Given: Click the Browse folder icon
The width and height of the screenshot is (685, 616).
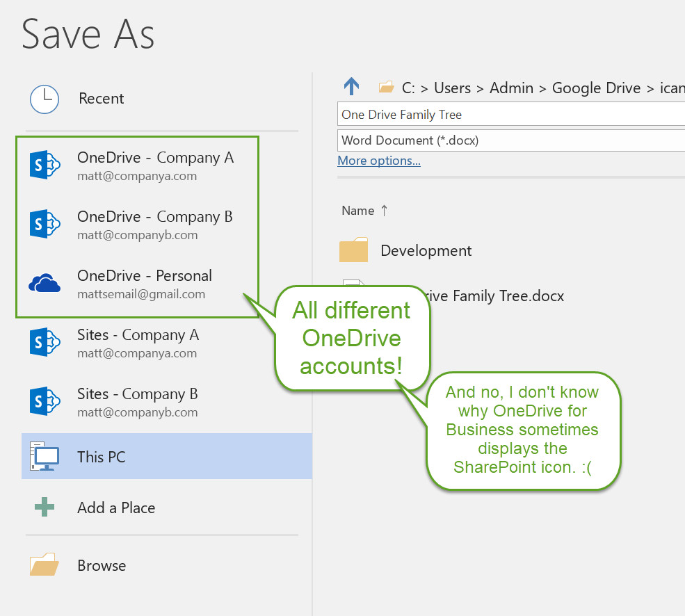Looking at the screenshot, I should point(43,564).
